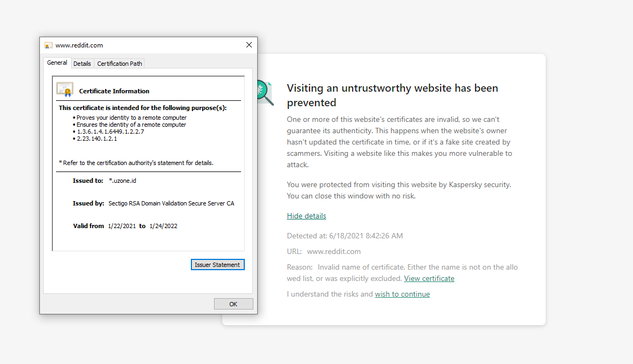Viewport: 633px width, 364px height.
Task: Click the certificate icon in dialog title bar
Action: click(49, 45)
